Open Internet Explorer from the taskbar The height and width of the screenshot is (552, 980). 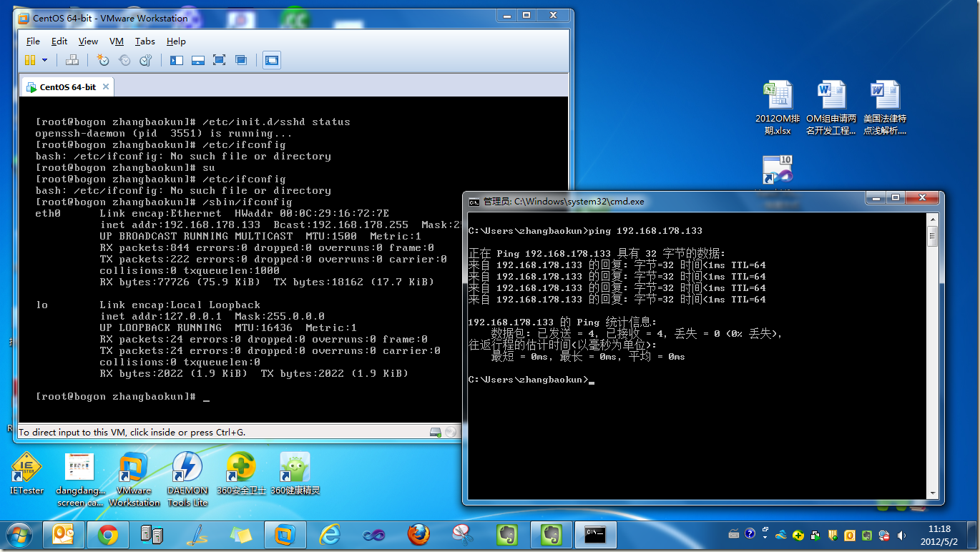point(329,534)
